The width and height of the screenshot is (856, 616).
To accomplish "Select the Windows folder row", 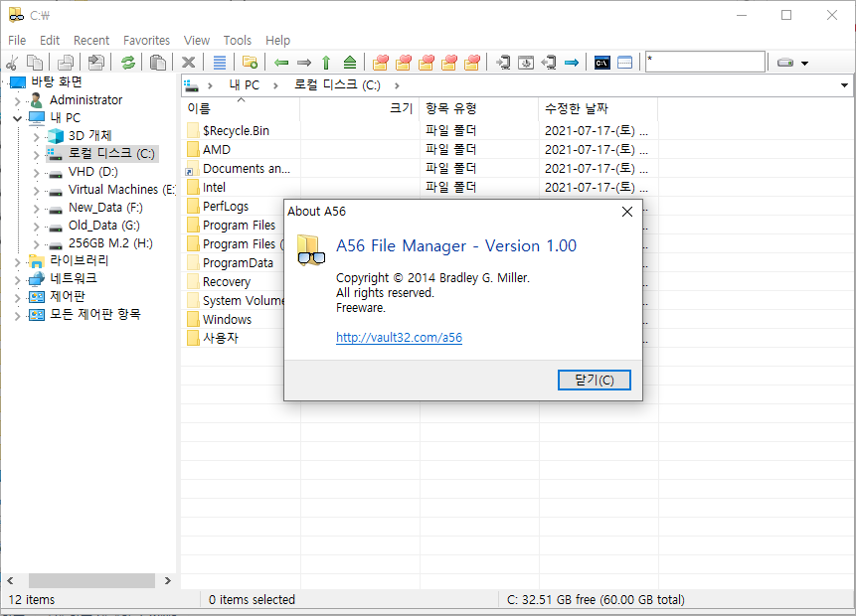I will pos(227,319).
